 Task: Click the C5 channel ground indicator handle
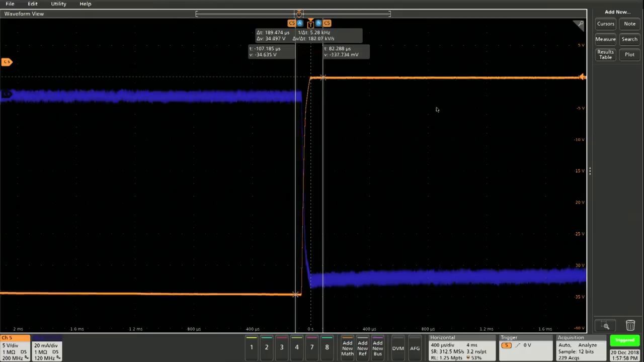pyautogui.click(x=7, y=62)
